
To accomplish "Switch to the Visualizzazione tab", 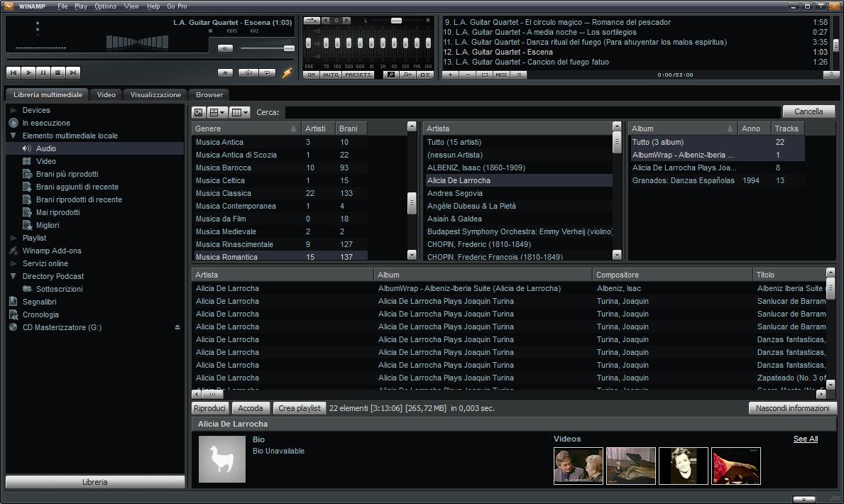I will [x=155, y=95].
